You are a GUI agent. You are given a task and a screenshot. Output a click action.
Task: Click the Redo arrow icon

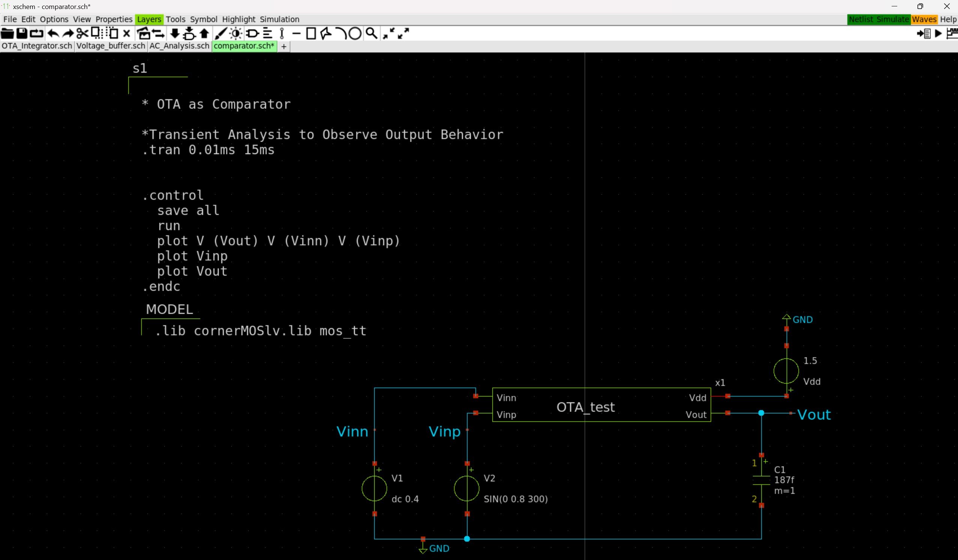(x=68, y=34)
